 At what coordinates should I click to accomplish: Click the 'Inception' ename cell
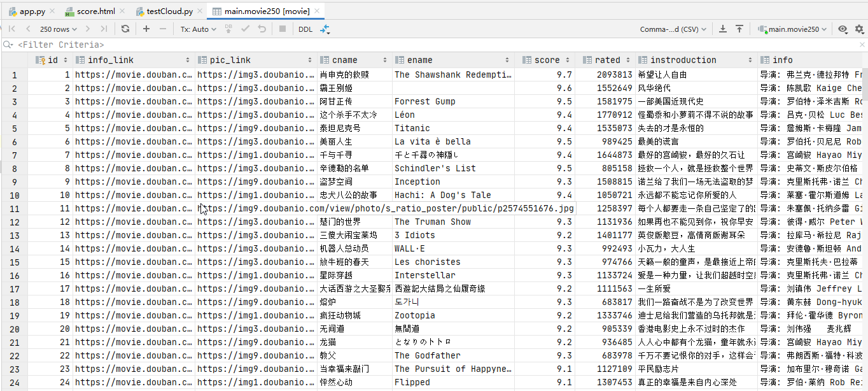453,181
